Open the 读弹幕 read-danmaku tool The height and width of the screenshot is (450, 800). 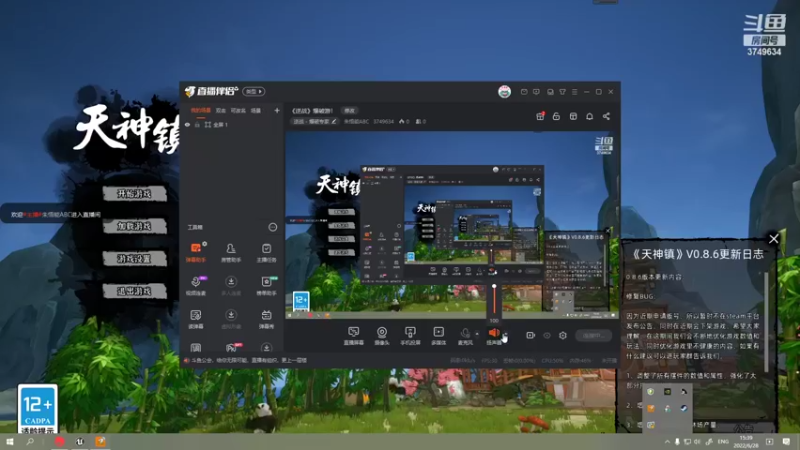(x=195, y=318)
